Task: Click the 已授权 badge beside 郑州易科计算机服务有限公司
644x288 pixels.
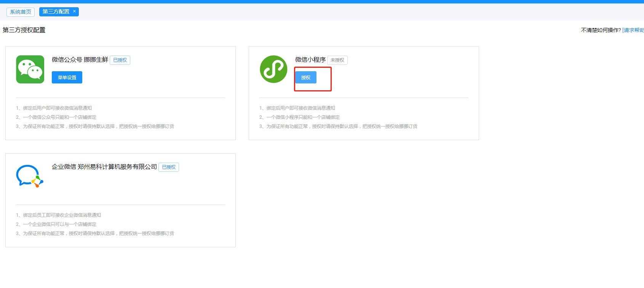Action: (169, 167)
